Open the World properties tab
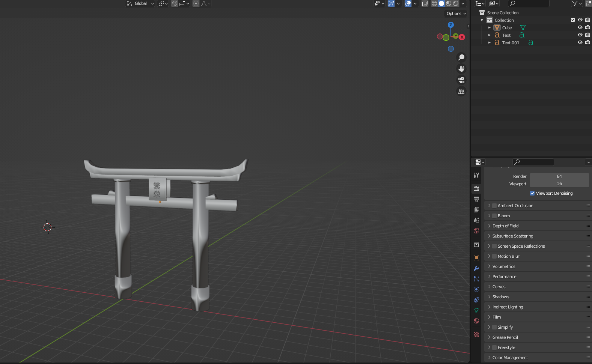Viewport: 592px width, 364px height. (476, 231)
